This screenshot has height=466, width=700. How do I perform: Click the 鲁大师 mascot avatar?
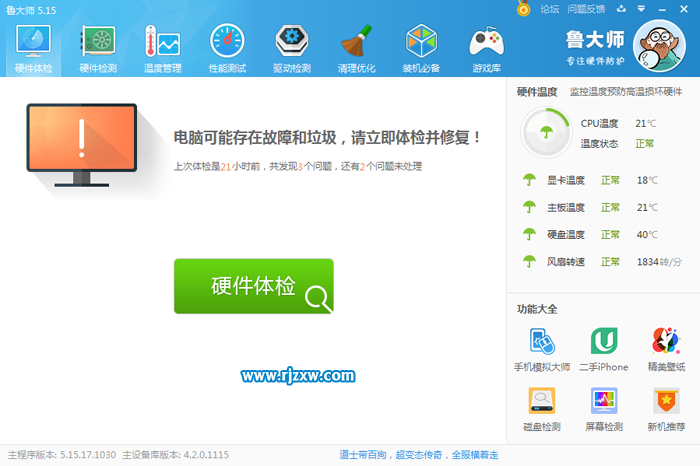659,46
